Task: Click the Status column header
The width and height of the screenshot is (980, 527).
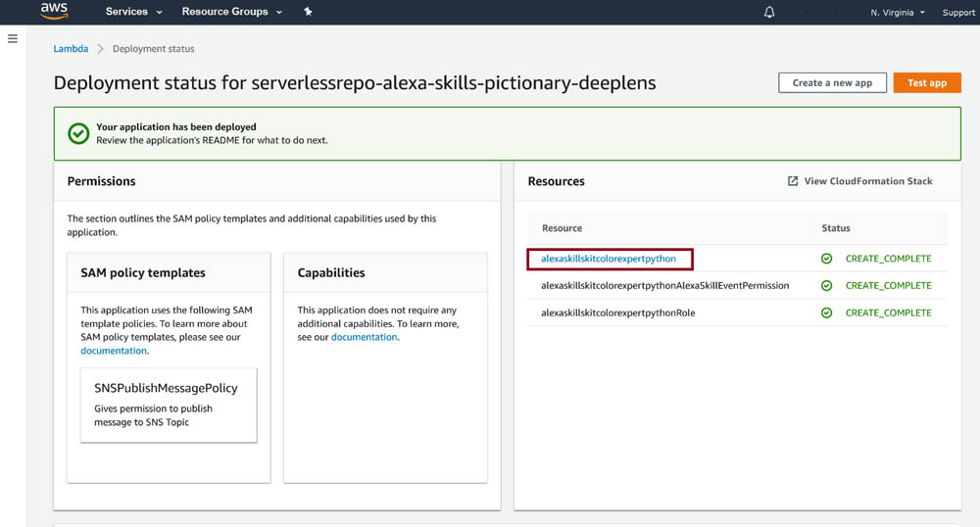Action: point(836,228)
